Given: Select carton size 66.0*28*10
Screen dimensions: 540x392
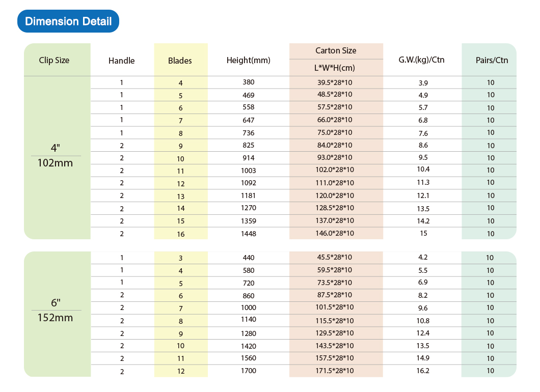Looking at the screenshot, I should (335, 120).
